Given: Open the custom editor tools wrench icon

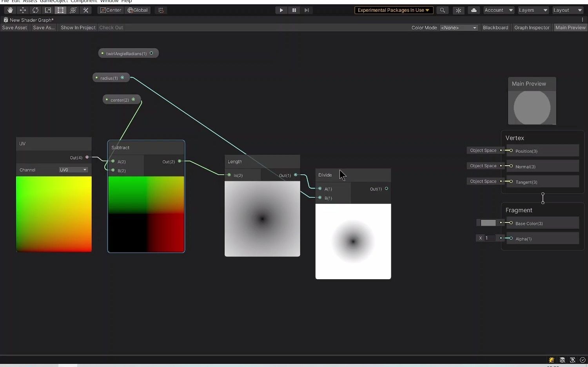Looking at the screenshot, I should 85,10.
